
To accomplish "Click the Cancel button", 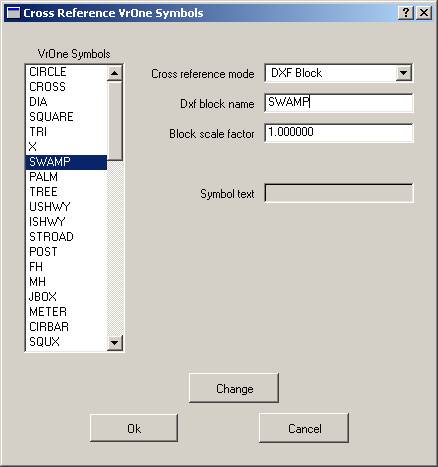I will pos(304,428).
